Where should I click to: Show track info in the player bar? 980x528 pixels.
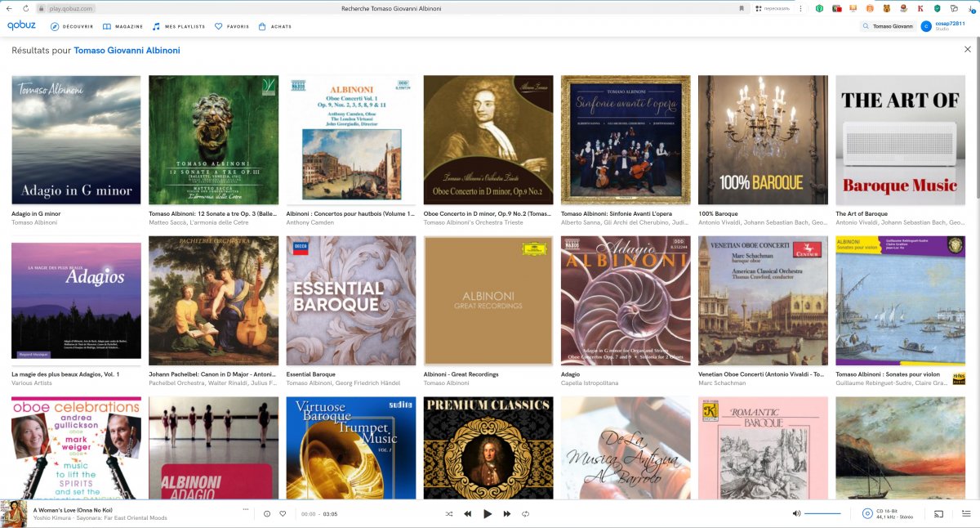coord(267,514)
